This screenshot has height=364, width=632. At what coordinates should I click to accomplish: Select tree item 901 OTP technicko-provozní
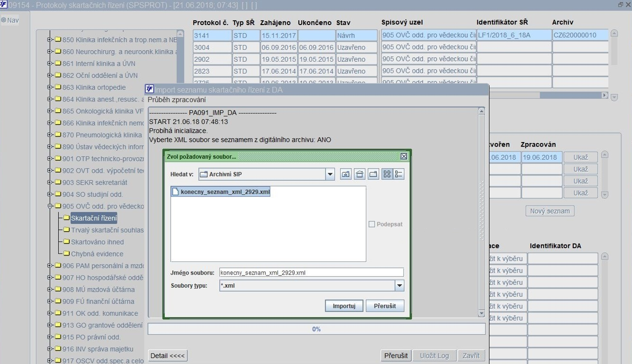click(103, 159)
